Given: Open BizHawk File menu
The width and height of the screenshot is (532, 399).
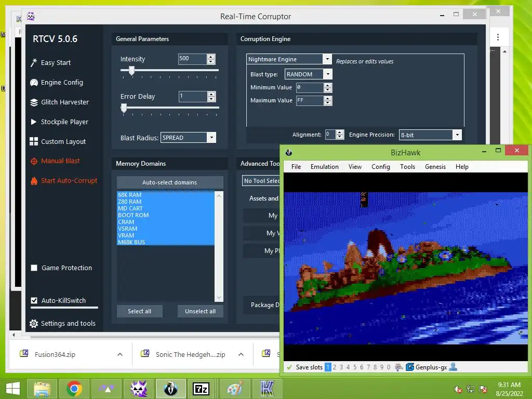Looking at the screenshot, I should (296, 167).
